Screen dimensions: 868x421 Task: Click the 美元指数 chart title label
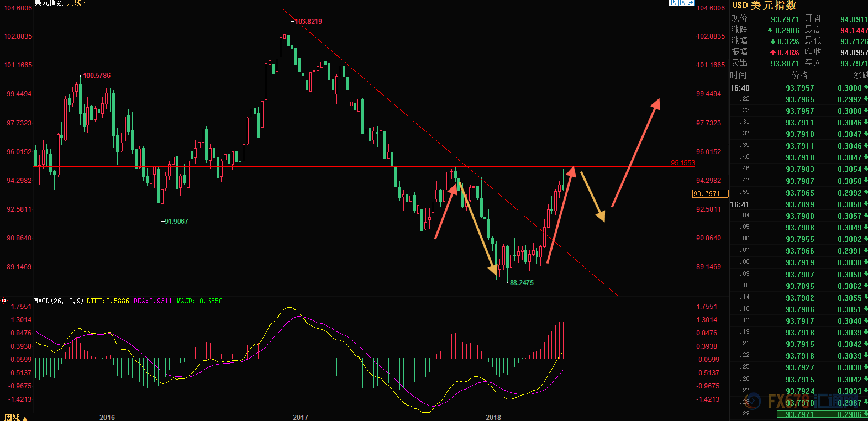click(49, 3)
